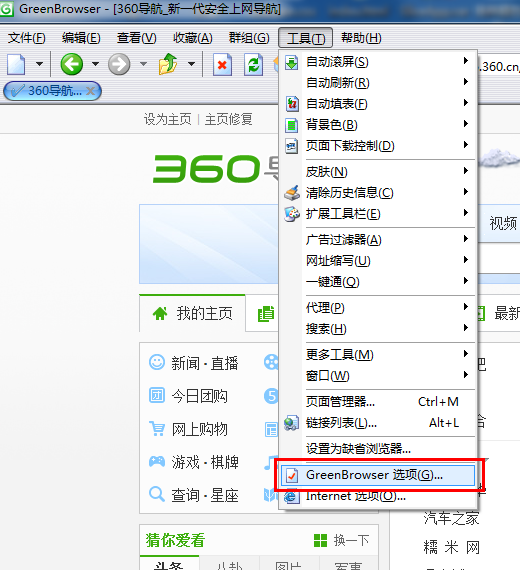Close the 360导航 tab
This screenshot has height=570, width=520.
point(91,91)
